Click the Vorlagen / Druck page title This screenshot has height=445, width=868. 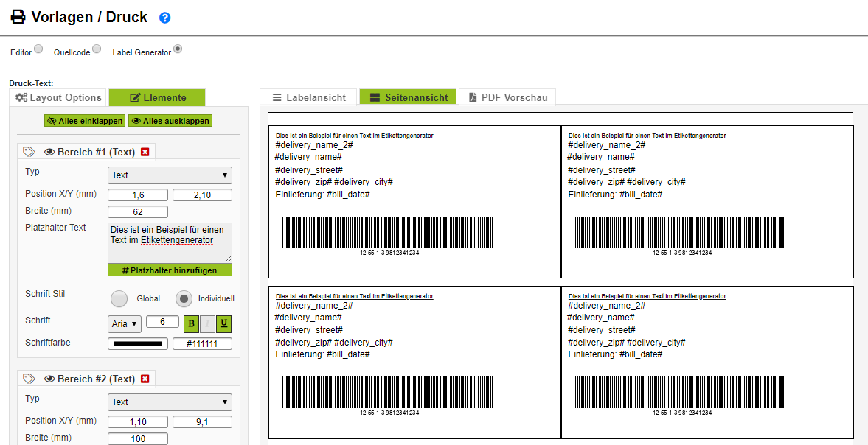(x=90, y=17)
